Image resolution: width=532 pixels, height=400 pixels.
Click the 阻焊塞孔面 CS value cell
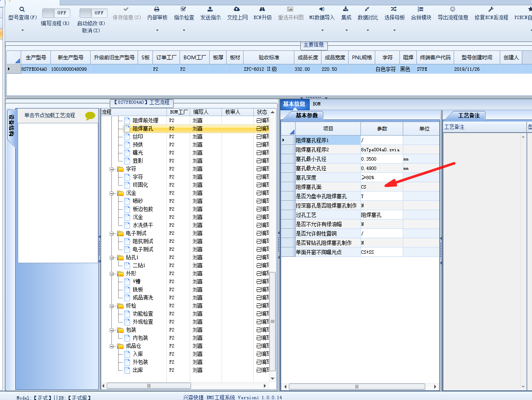tap(382, 187)
